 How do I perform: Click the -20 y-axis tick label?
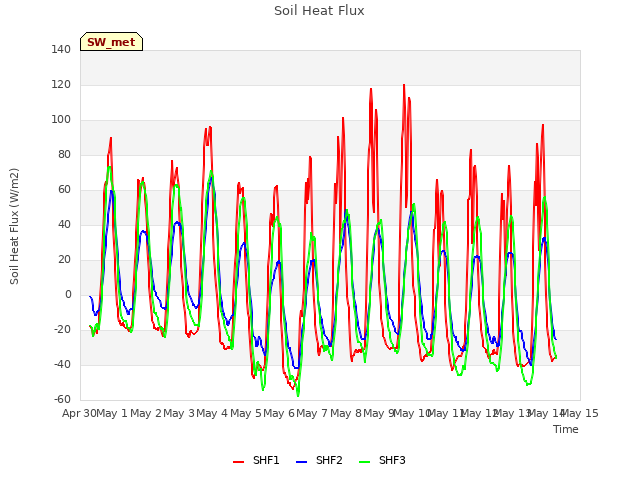click(62, 329)
